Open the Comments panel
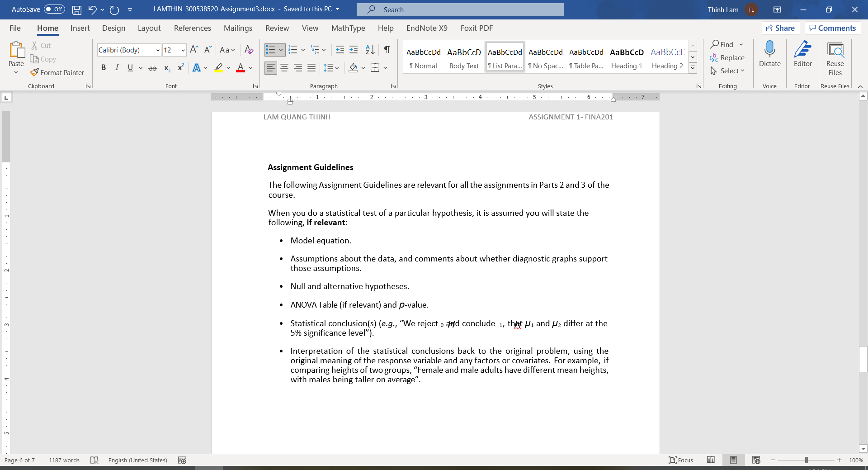Image resolution: width=868 pixels, height=470 pixels. click(x=832, y=28)
